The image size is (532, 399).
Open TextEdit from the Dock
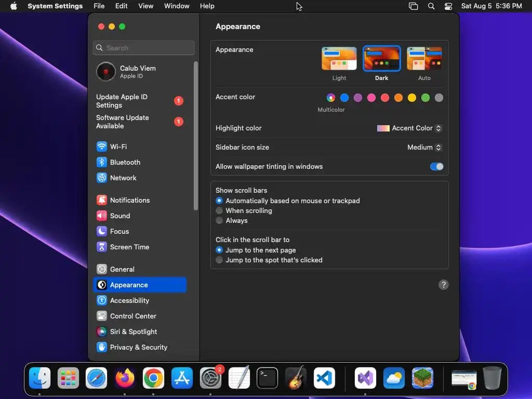click(239, 378)
